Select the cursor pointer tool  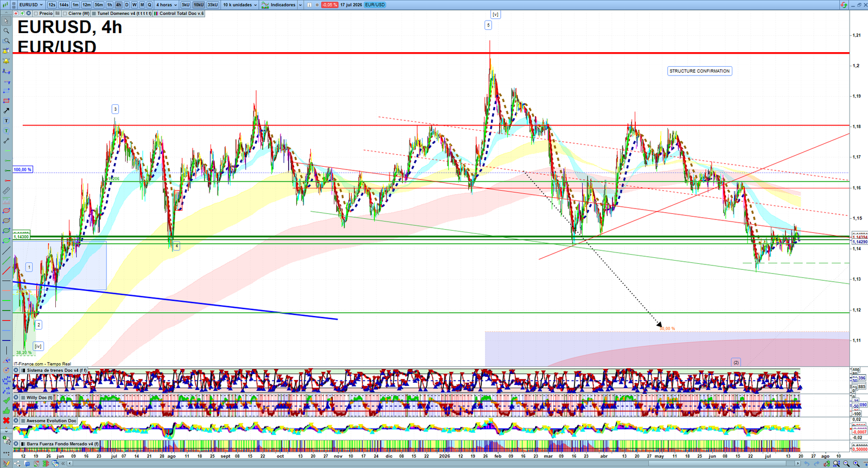coord(6,22)
